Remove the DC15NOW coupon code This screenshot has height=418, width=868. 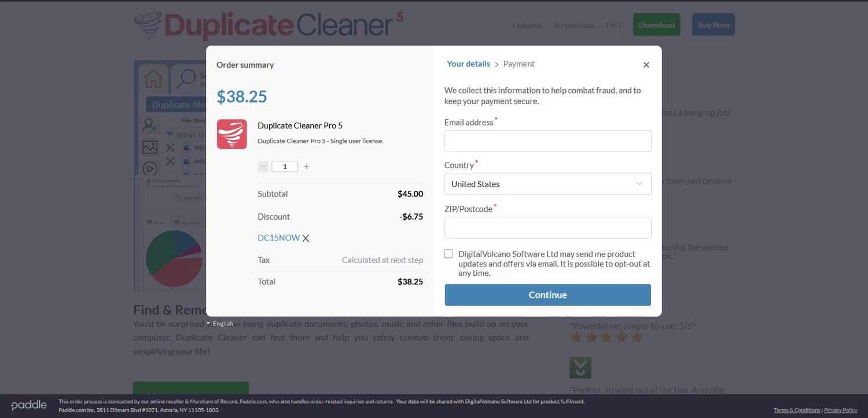click(x=306, y=238)
